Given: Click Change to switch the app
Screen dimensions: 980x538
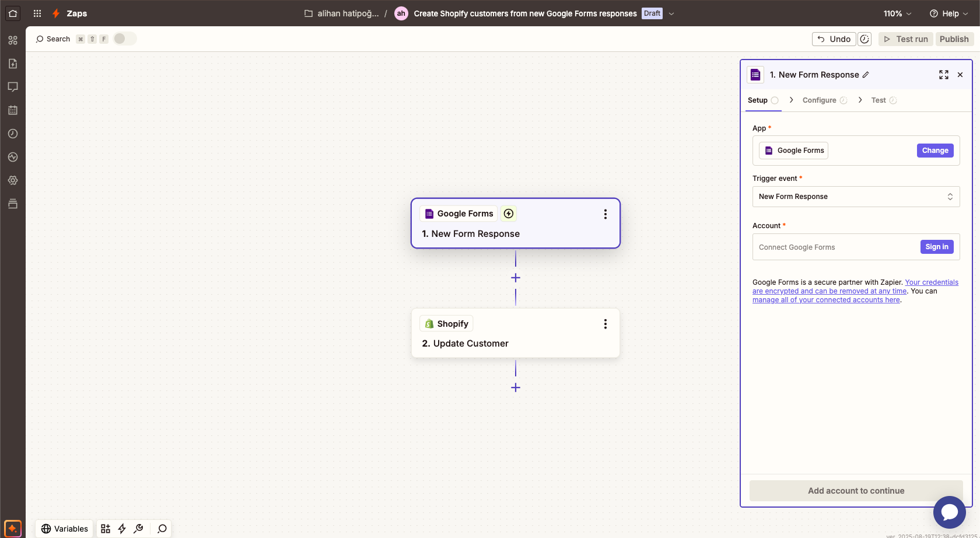Looking at the screenshot, I should point(935,151).
